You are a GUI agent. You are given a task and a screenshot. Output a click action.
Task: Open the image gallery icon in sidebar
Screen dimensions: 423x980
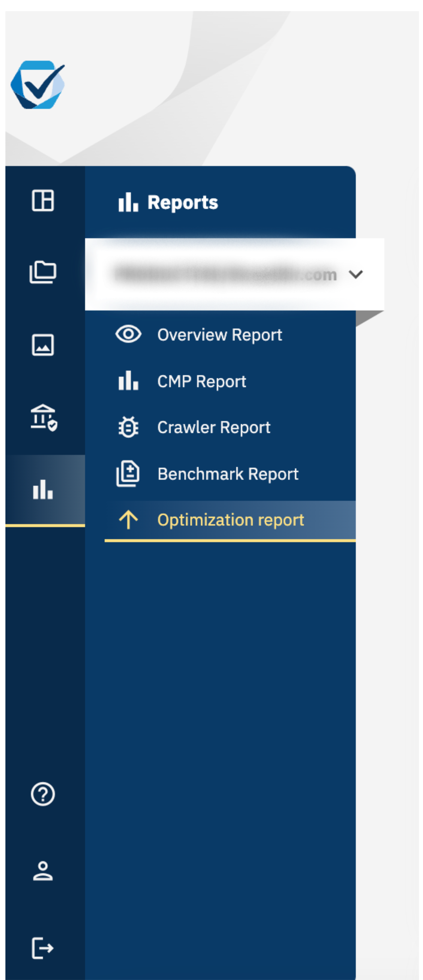click(43, 345)
